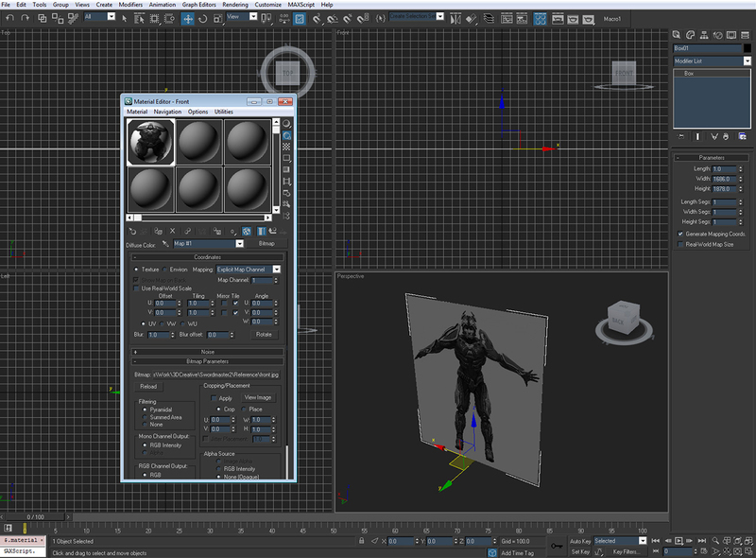Collapse the Coordinates rollout
The width and height of the screenshot is (756, 558).
click(207, 257)
